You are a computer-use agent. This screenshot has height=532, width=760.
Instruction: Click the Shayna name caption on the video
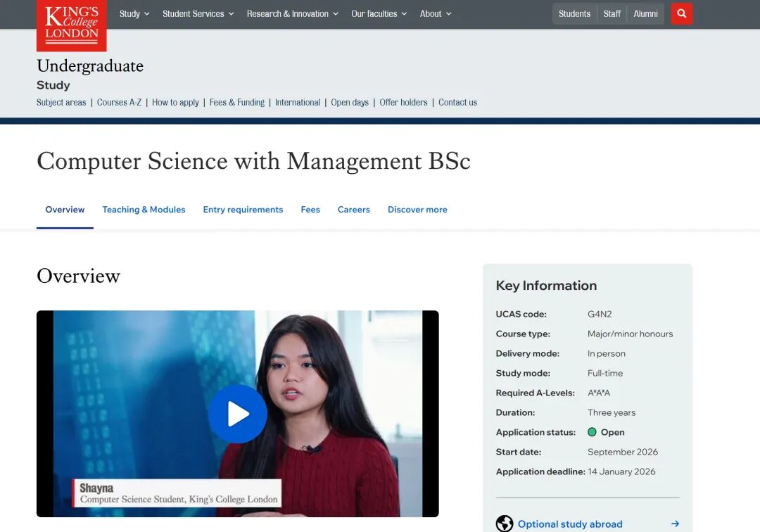96,488
